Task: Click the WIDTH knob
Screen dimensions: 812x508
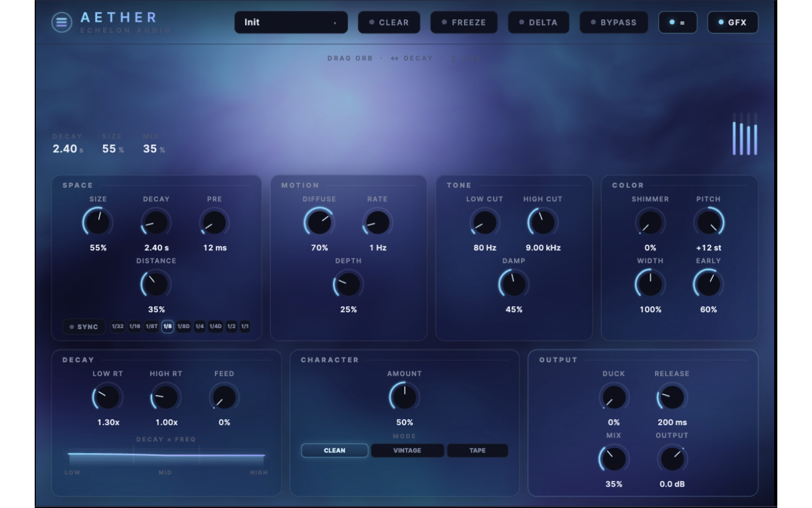Action: click(x=650, y=284)
